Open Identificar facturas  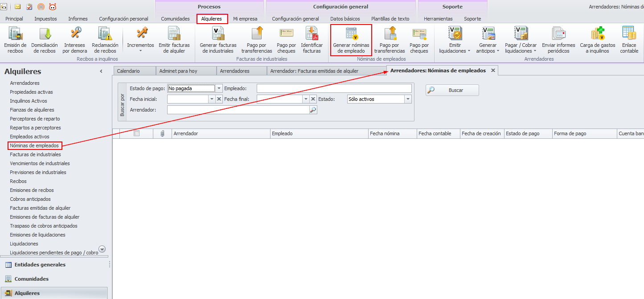312,40
